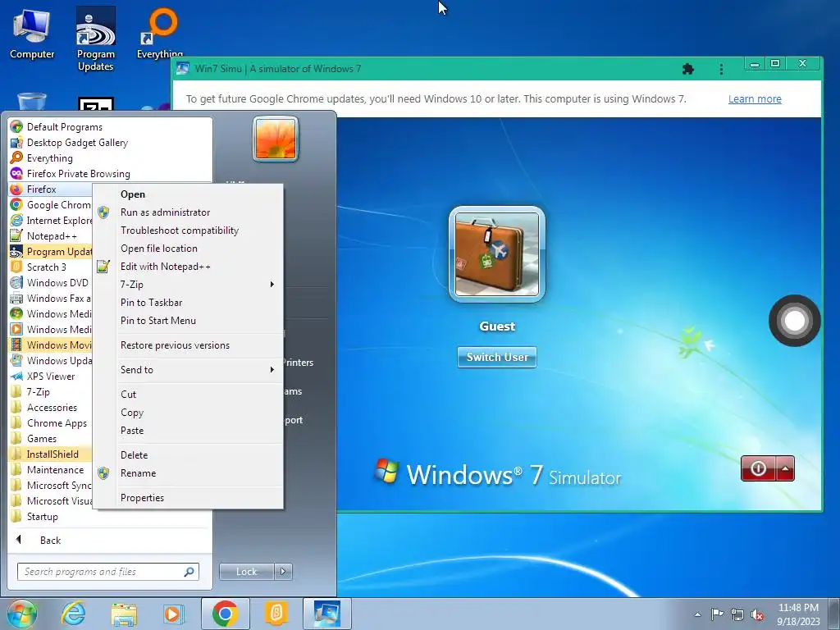Switch to Google Chrome on the taskbar
840x630 pixels.
coord(225,614)
